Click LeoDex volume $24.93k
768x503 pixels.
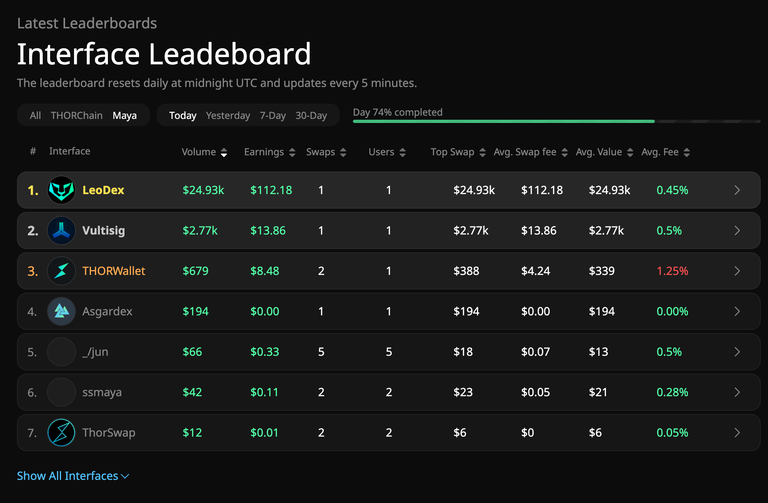203,190
